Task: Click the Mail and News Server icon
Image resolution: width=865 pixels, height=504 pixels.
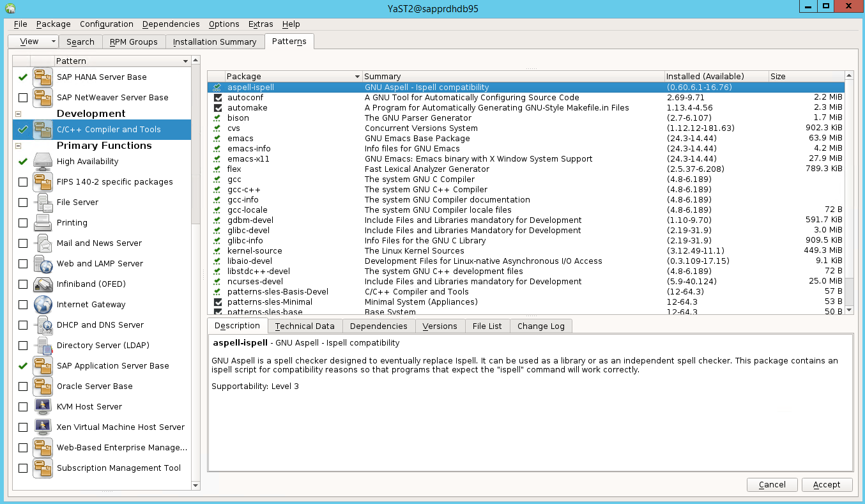Action: pos(42,243)
